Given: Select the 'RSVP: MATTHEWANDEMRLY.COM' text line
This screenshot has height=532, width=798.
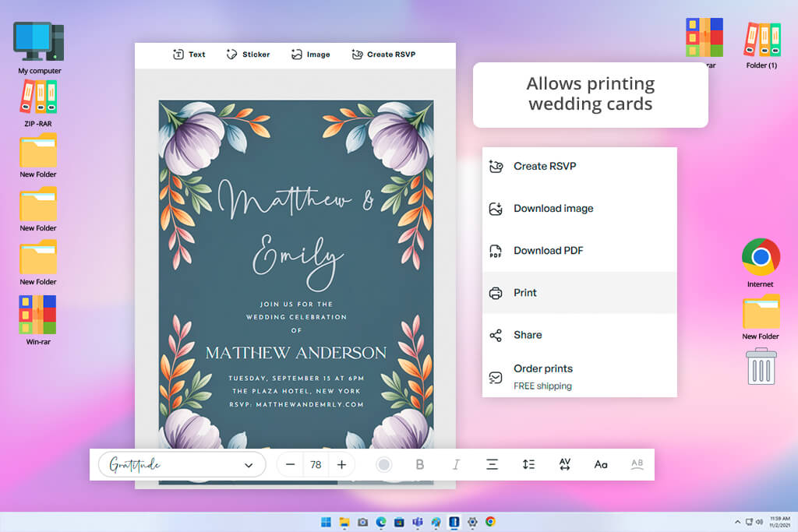Looking at the screenshot, I should (x=296, y=405).
